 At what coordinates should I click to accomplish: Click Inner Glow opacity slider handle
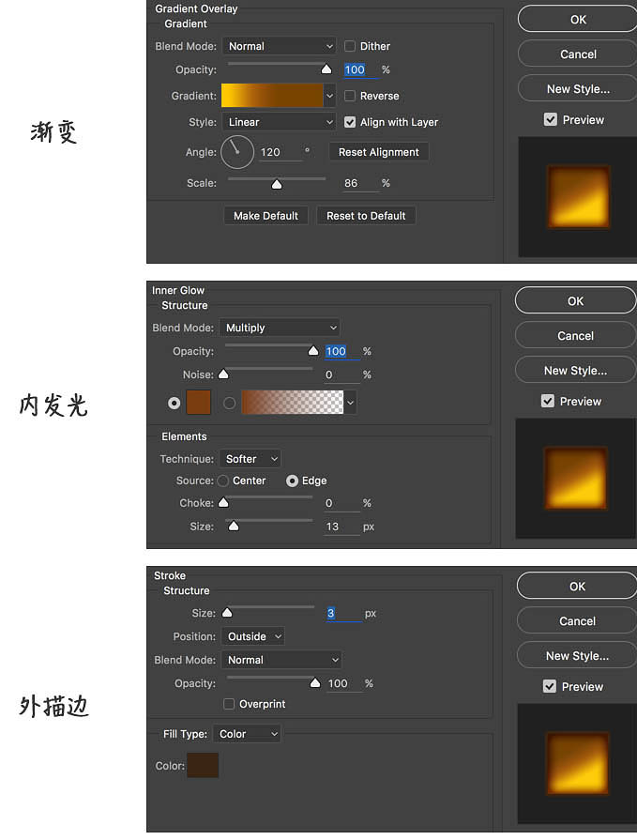click(313, 351)
